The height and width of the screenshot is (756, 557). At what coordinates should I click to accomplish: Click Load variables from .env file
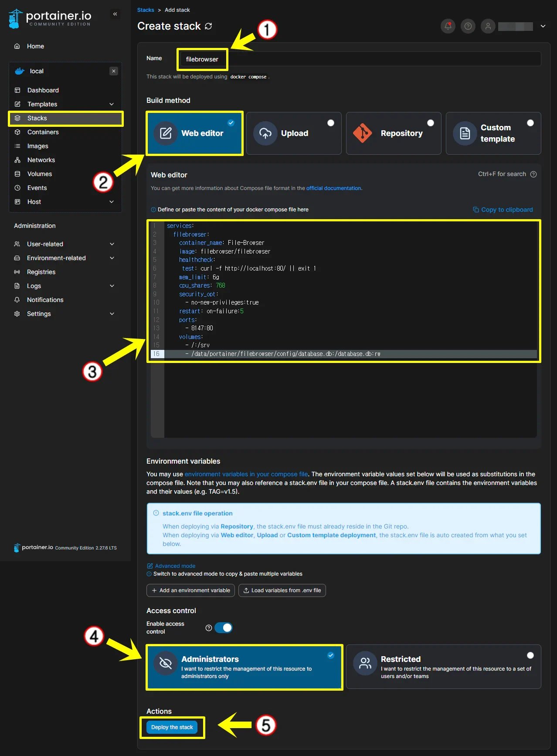(282, 590)
